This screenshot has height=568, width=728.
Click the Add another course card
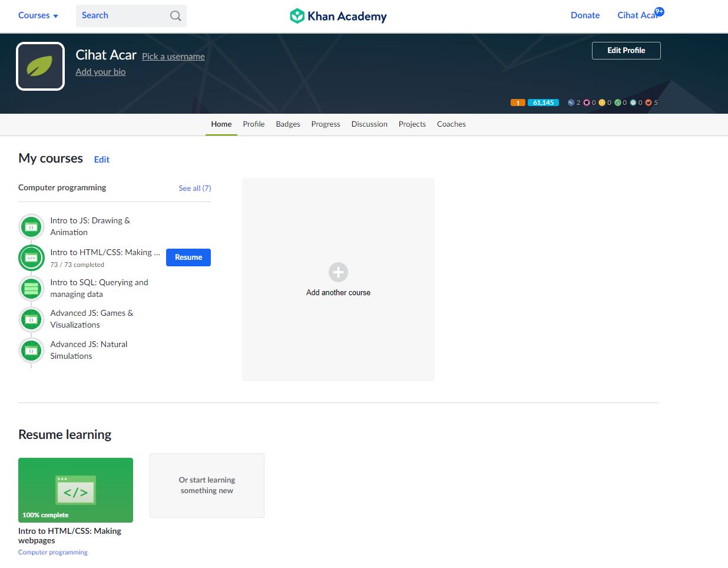point(338,280)
